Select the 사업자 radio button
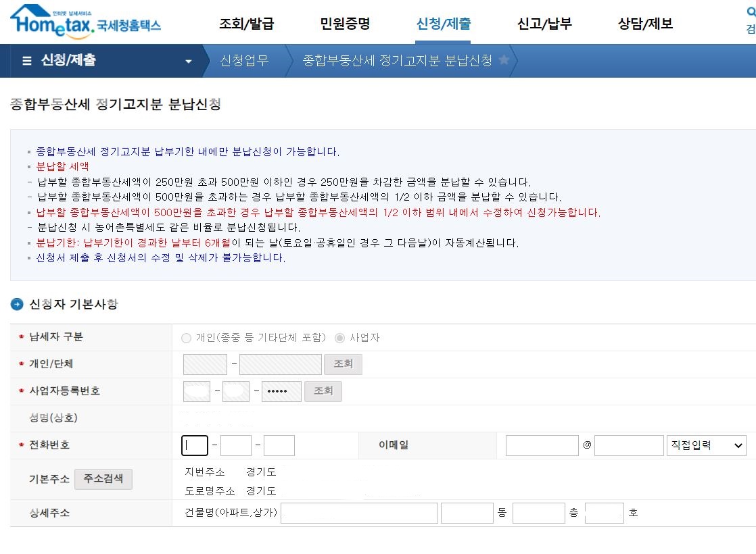The height and width of the screenshot is (554, 756). point(339,338)
